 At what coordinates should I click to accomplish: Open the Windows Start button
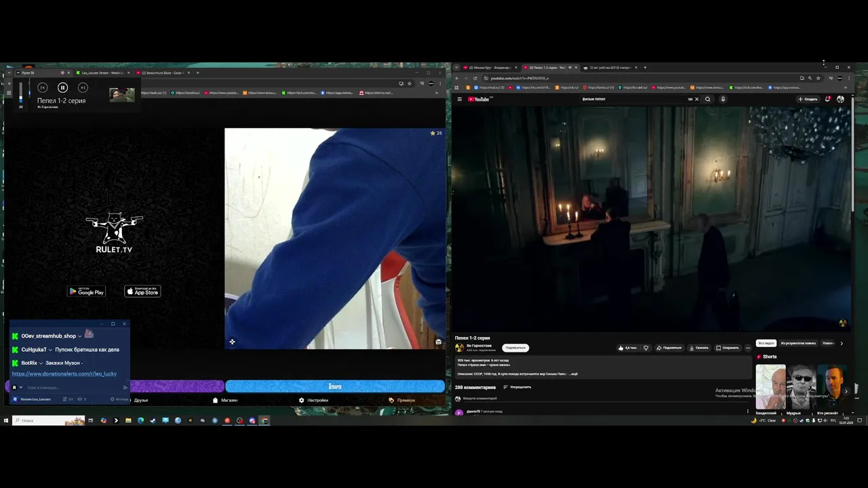(x=6, y=420)
